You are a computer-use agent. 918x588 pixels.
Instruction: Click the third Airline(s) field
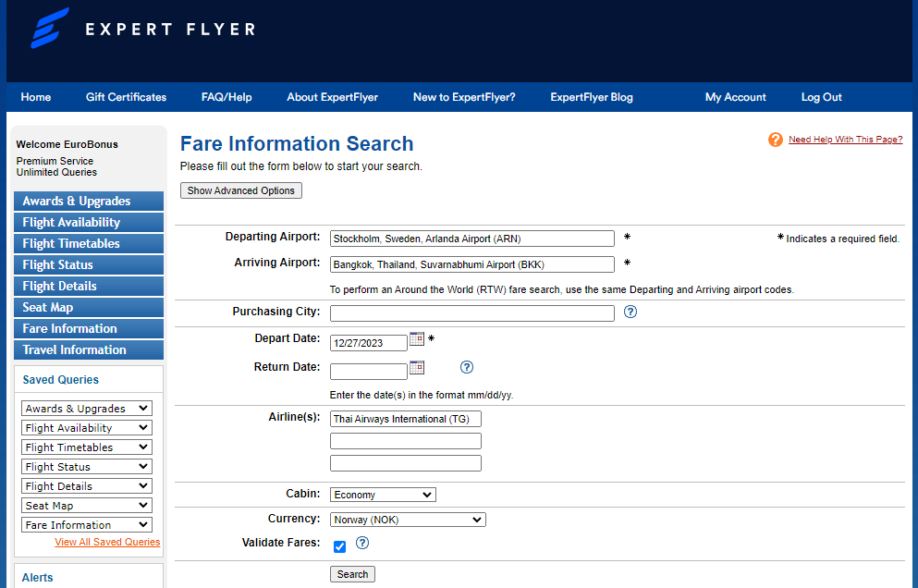(405, 463)
